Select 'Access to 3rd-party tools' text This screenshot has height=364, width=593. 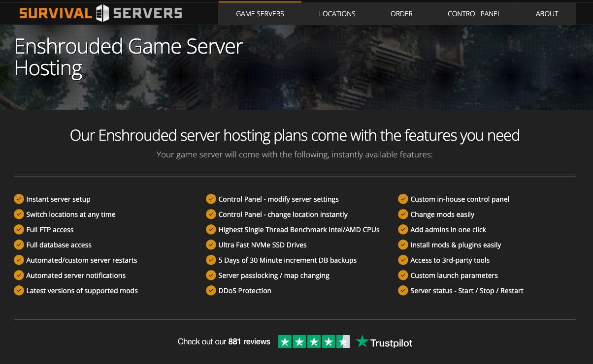[x=450, y=260]
